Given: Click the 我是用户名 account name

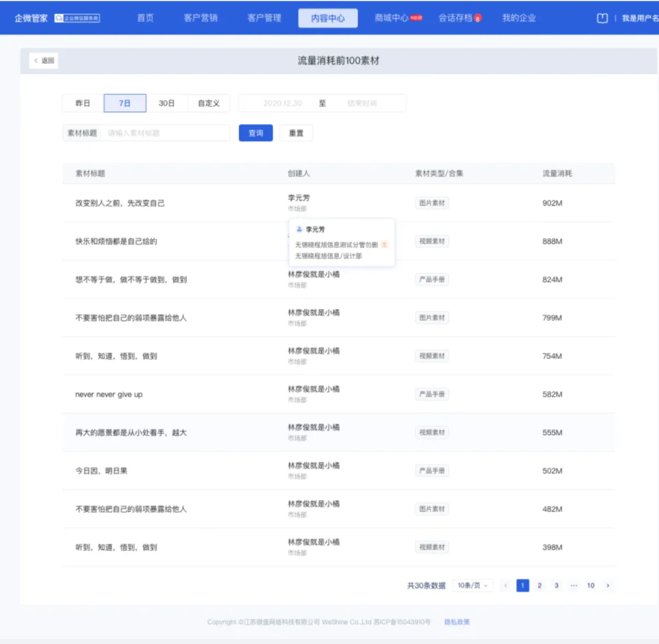Looking at the screenshot, I should (640, 18).
